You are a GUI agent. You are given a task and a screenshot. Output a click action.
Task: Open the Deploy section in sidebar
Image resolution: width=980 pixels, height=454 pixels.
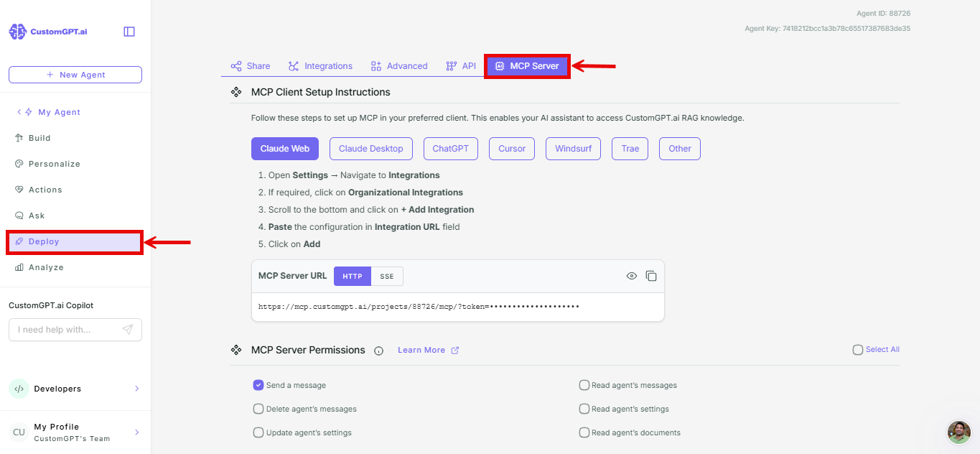(75, 242)
